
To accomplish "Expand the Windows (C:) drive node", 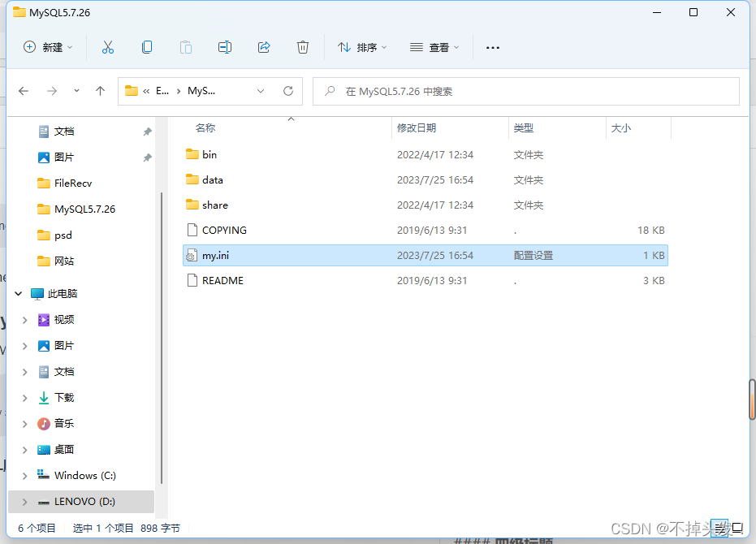I will [x=24, y=476].
